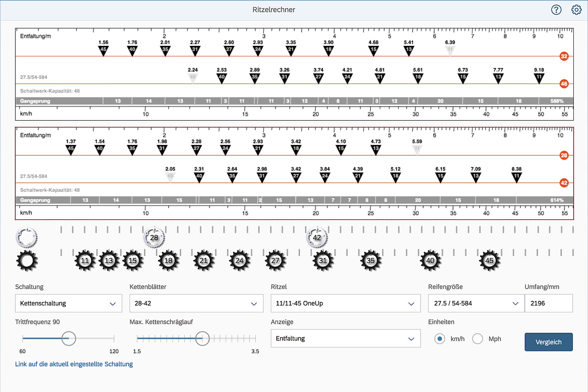Open the help question mark icon
Screen dimensions: 588x392
pyautogui.click(x=556, y=10)
